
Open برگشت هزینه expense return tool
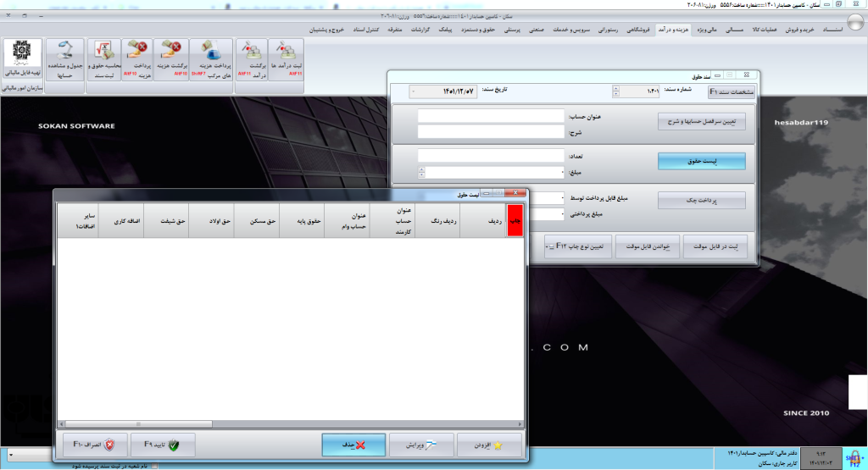171,59
